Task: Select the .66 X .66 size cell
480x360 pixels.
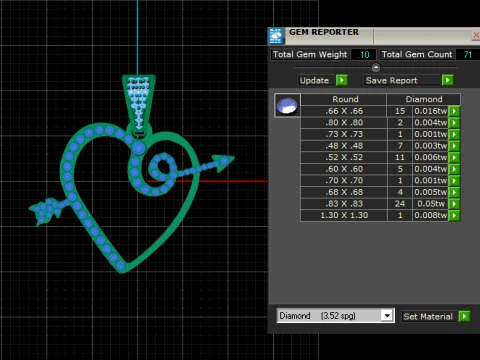Action: click(344, 111)
